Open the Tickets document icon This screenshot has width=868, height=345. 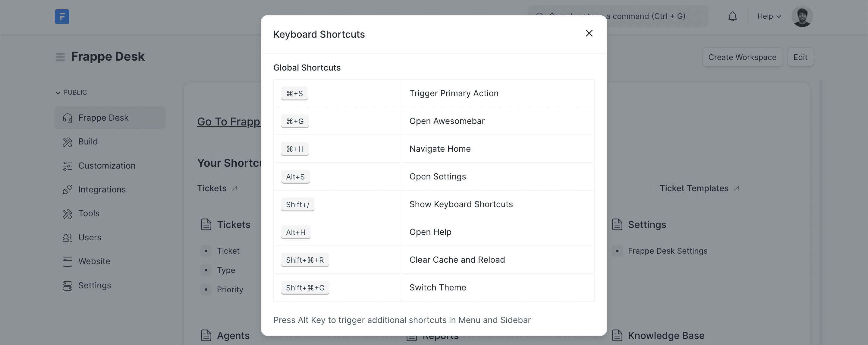206,224
